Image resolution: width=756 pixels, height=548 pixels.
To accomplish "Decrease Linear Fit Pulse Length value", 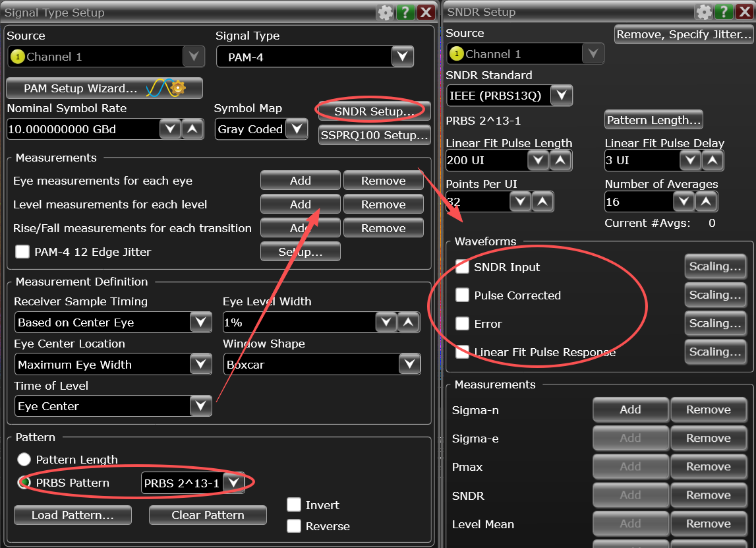I will pyautogui.click(x=538, y=160).
